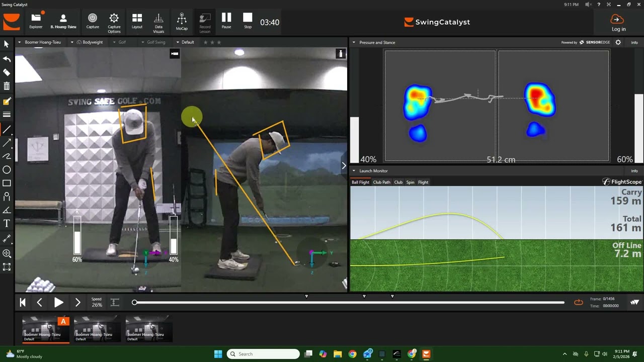Image resolution: width=644 pixels, height=362 pixels.
Task: Click the info icon on right video
Action: [341, 54]
